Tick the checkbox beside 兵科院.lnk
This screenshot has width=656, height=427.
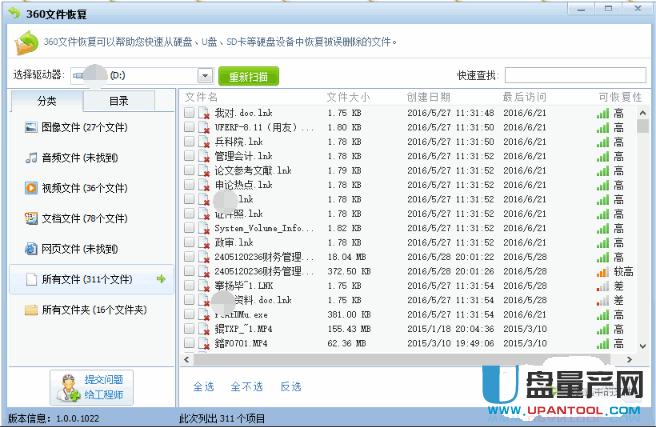(190, 142)
